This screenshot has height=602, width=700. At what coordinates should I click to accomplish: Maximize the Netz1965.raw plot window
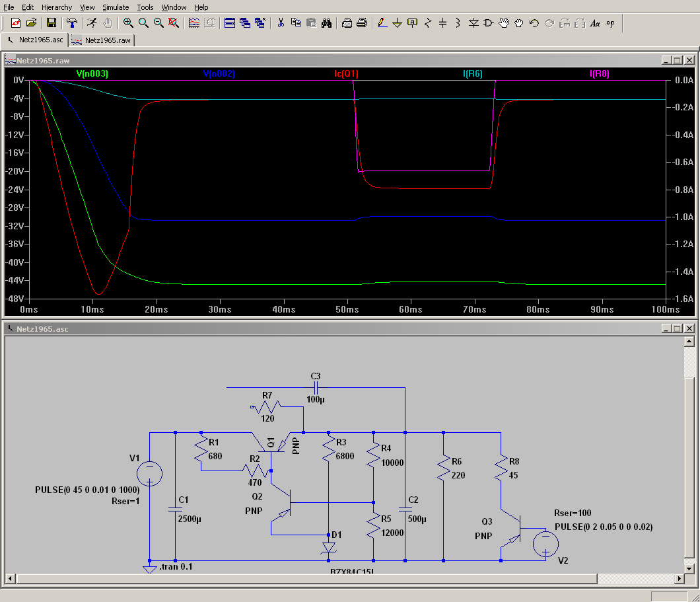[x=678, y=60]
